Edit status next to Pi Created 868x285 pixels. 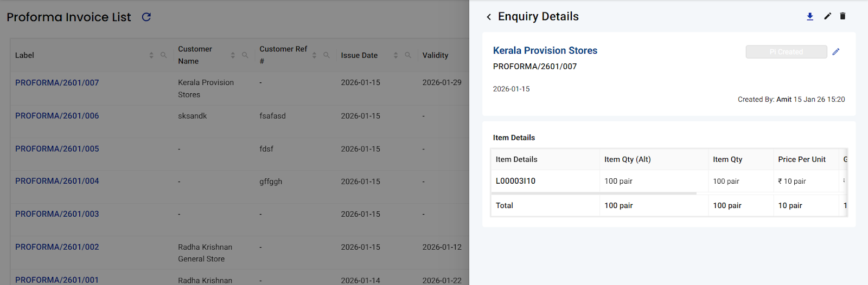click(836, 52)
